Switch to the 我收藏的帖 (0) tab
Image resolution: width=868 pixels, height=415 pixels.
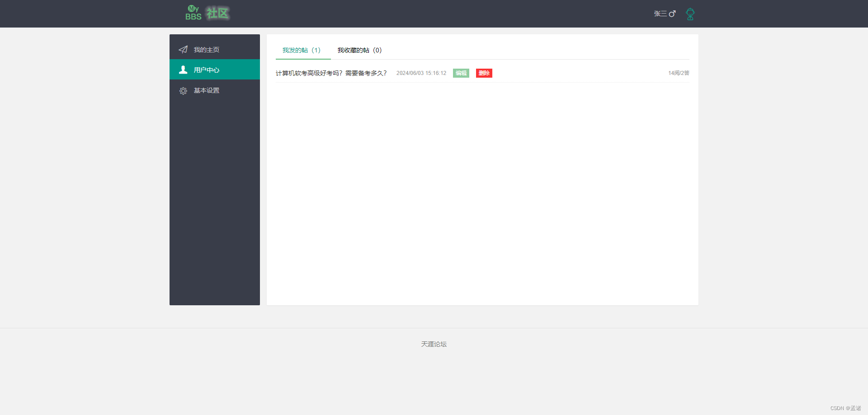[360, 50]
